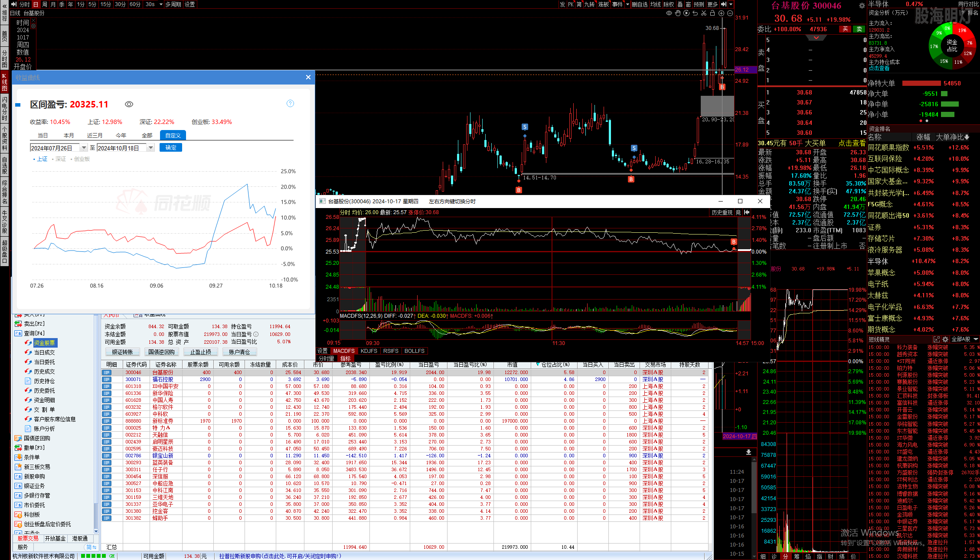This screenshot has height=560, width=980.
Task: Select 当日成交 in query tree
Action: [44, 352]
